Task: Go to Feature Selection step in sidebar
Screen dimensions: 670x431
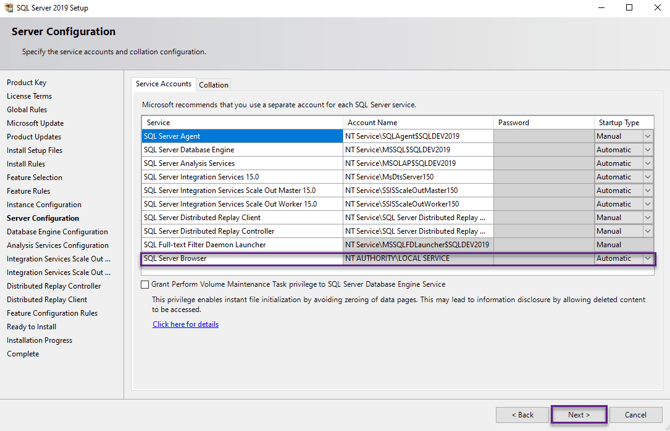Action: coord(34,178)
